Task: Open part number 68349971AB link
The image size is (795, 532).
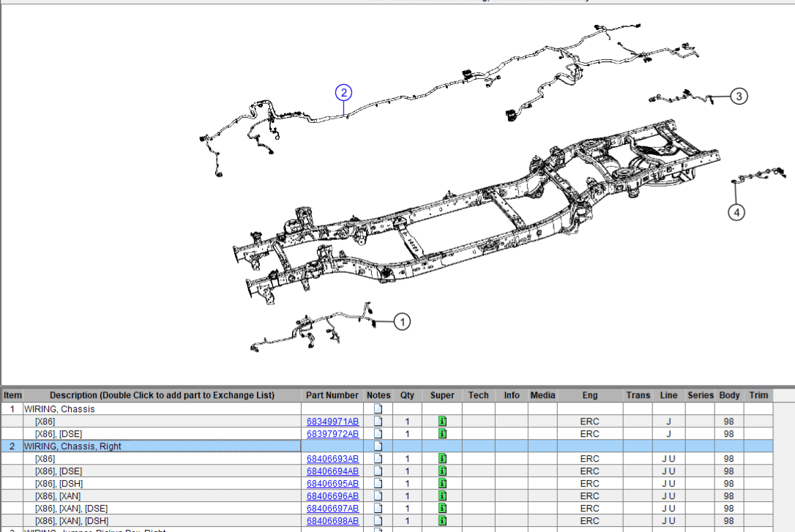Action: pos(332,422)
